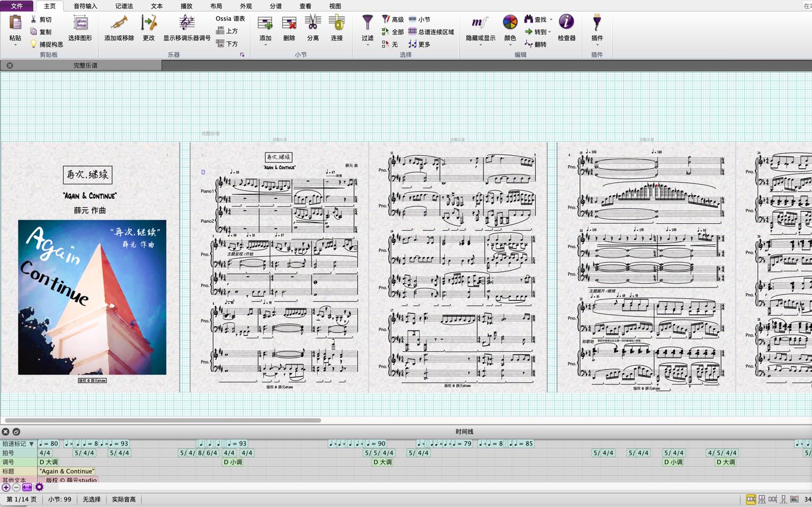Screen dimensions: 812x507
Task: Click the Delete bar icon
Action: click(289, 24)
